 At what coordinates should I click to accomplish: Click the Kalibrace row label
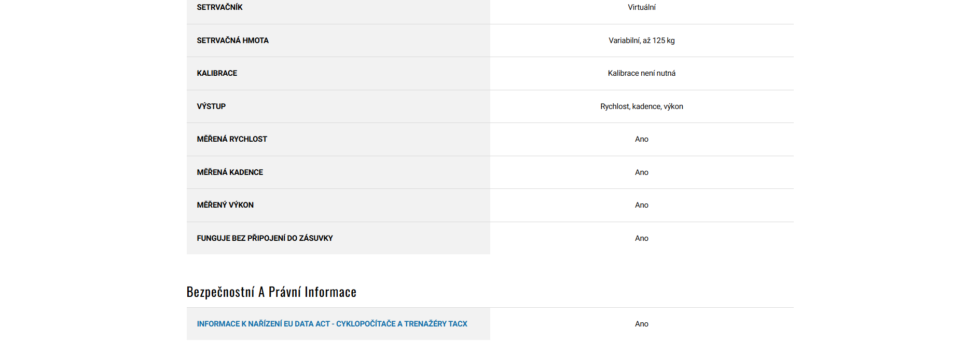(217, 73)
